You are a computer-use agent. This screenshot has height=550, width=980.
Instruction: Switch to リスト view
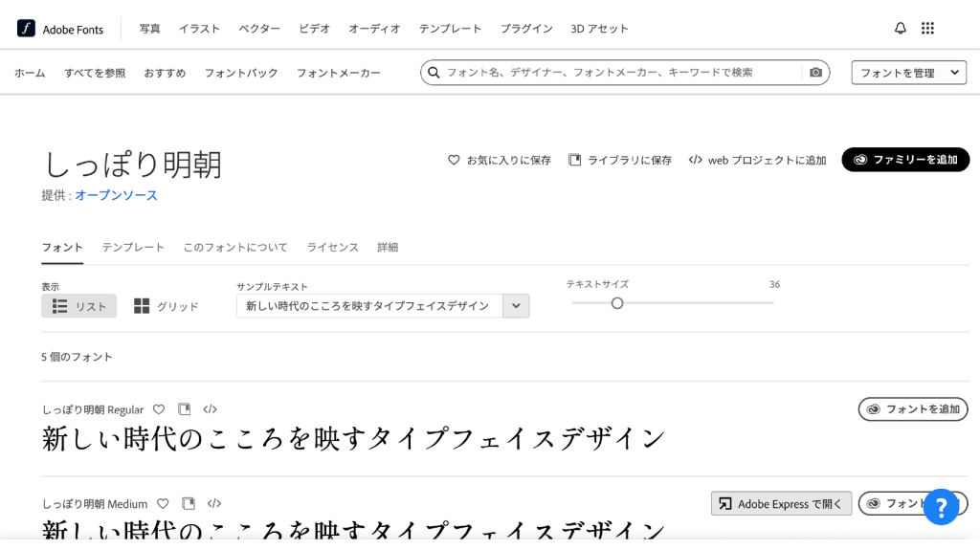[x=78, y=306]
